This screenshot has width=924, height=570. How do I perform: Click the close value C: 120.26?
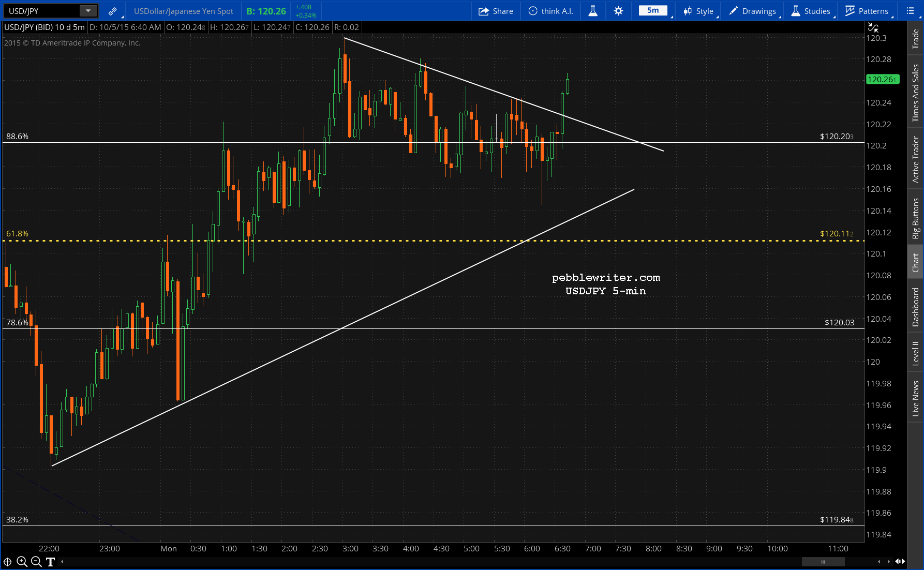coord(312,27)
